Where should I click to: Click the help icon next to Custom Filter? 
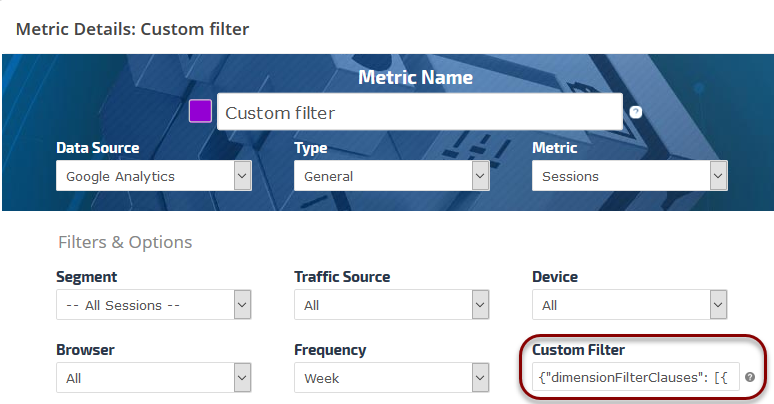pos(750,378)
